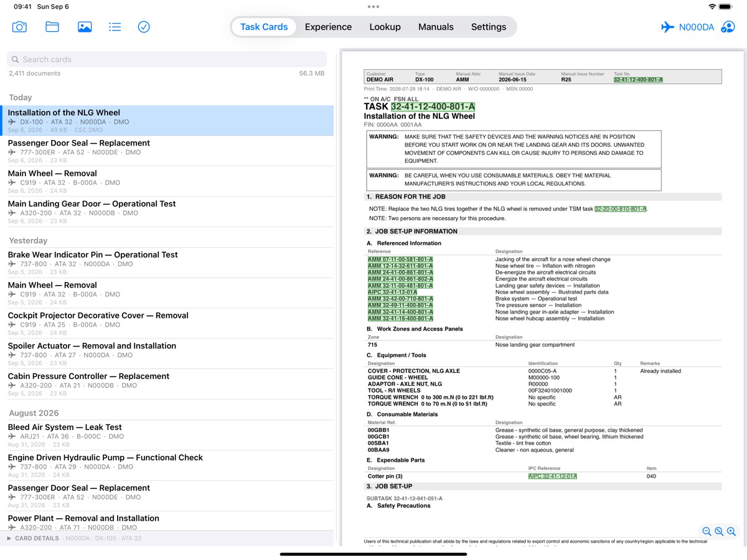
Task: Open the camera capture tool
Action: [19, 27]
